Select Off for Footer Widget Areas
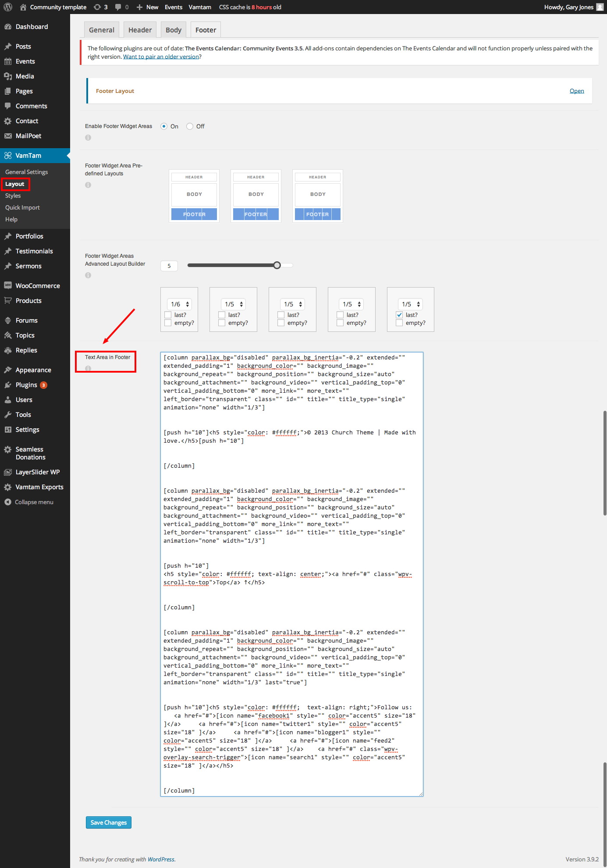This screenshot has height=868, width=607. point(190,126)
